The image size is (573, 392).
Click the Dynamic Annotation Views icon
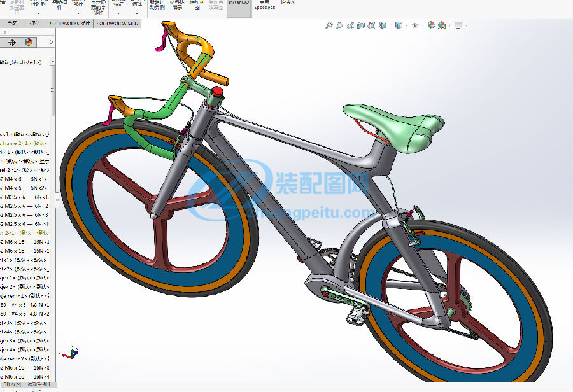tap(372, 25)
